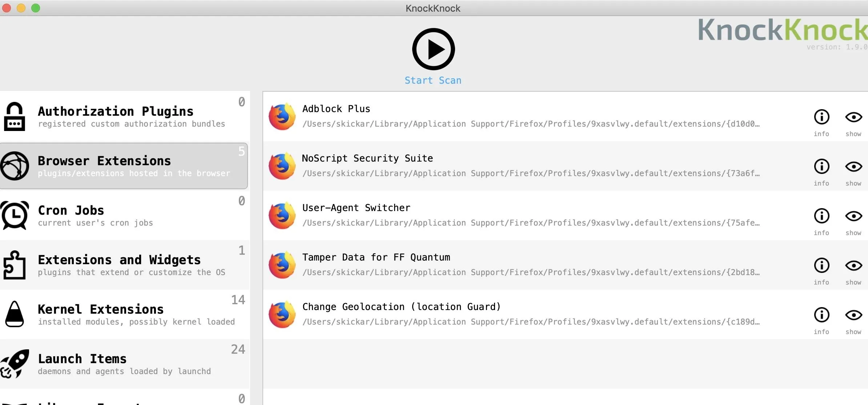Show Adblock Plus in Finder via eye icon
The image size is (868, 405).
[x=853, y=117]
